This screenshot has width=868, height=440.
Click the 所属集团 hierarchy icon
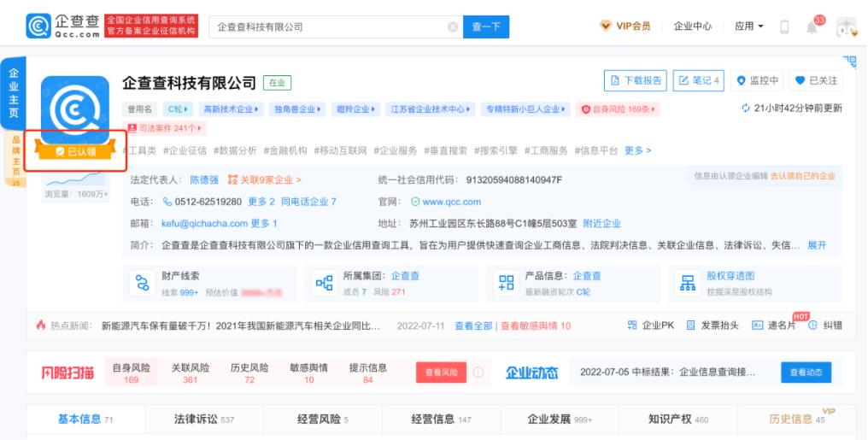tap(324, 283)
